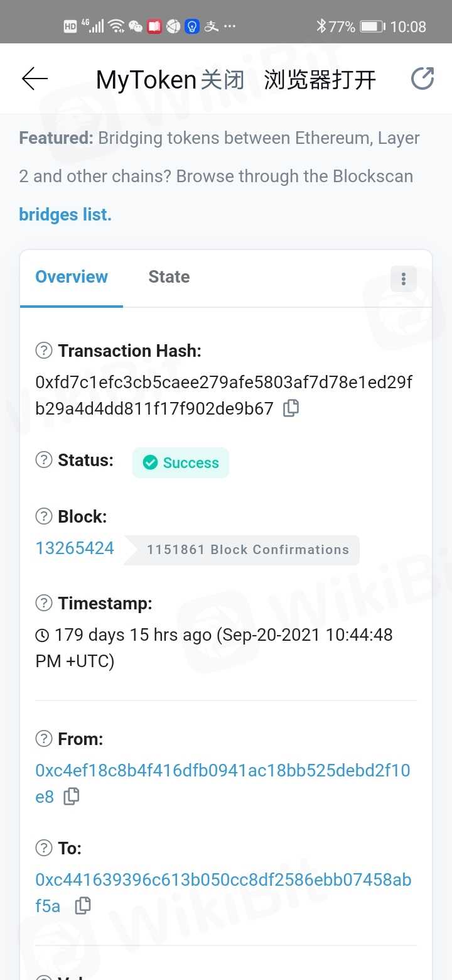
Task: Open the To address link
Action: point(222,879)
